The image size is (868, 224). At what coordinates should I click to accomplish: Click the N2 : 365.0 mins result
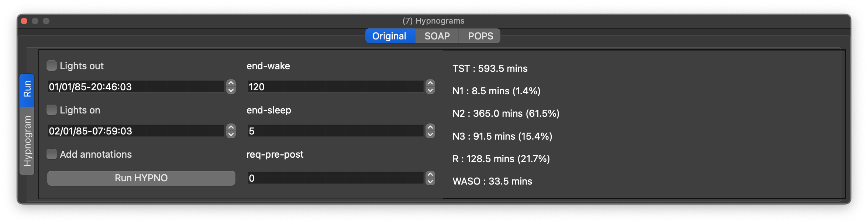coord(506,113)
